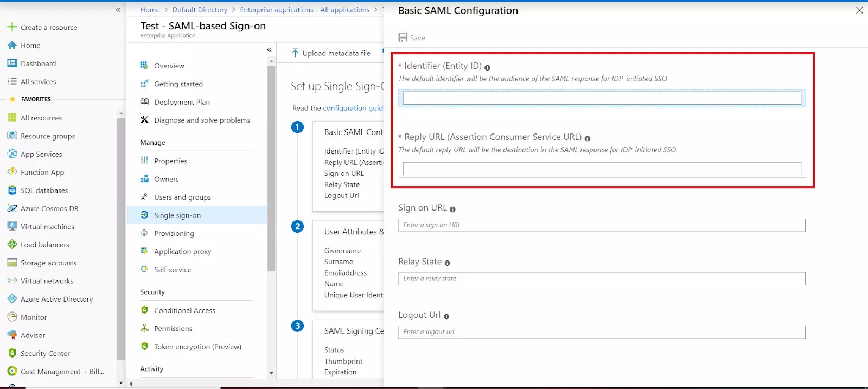Image resolution: width=868 pixels, height=389 pixels.
Task: Open Storage accounts icon
Action: (12, 263)
